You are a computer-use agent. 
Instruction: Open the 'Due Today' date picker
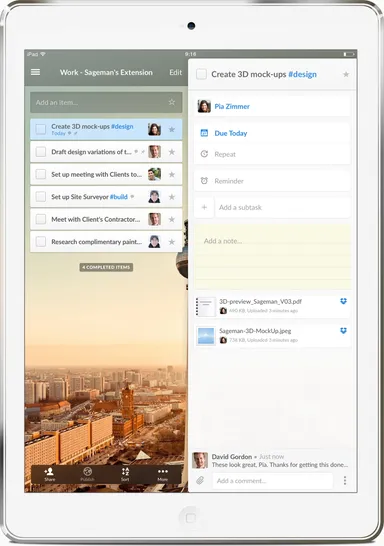272,133
